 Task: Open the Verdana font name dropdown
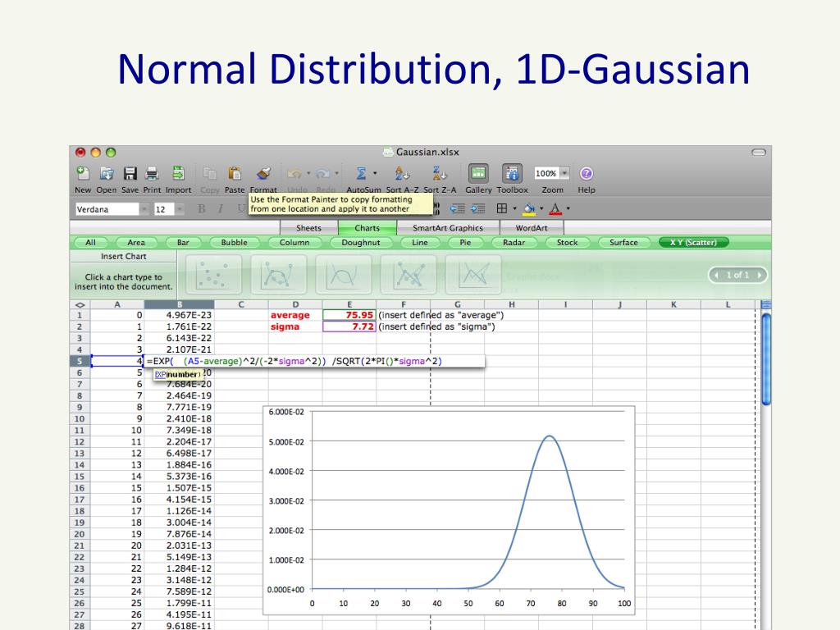[x=144, y=209]
